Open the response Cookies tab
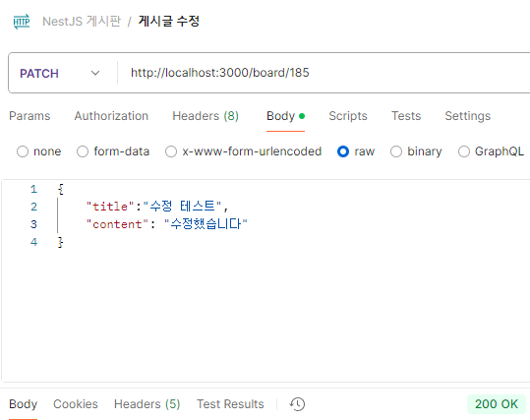530x420 pixels. coord(76,404)
